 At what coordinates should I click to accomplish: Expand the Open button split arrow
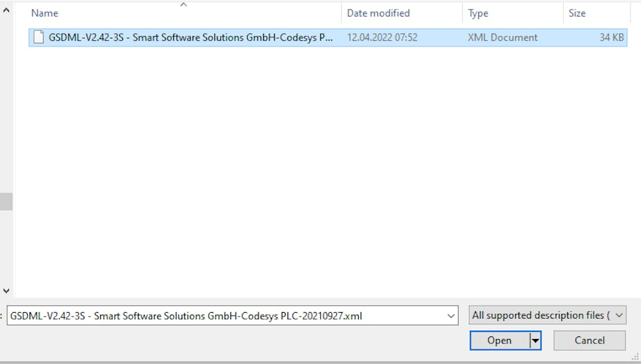pos(535,340)
